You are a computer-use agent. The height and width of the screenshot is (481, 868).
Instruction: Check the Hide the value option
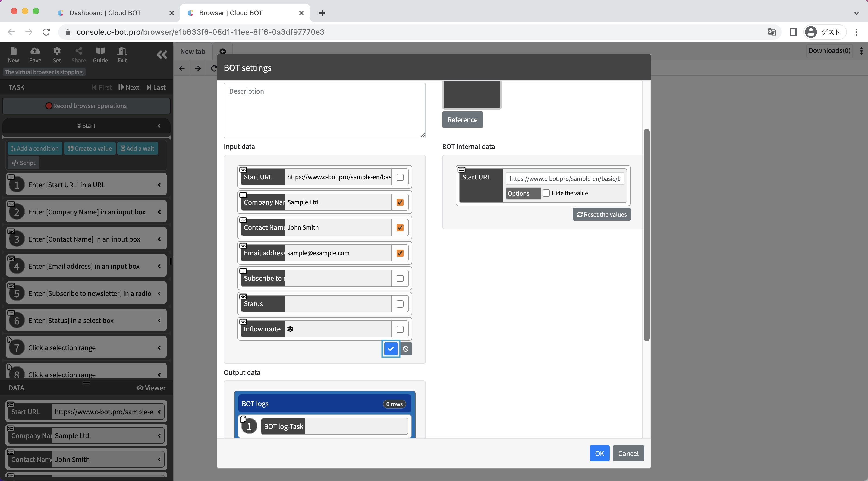(x=546, y=193)
